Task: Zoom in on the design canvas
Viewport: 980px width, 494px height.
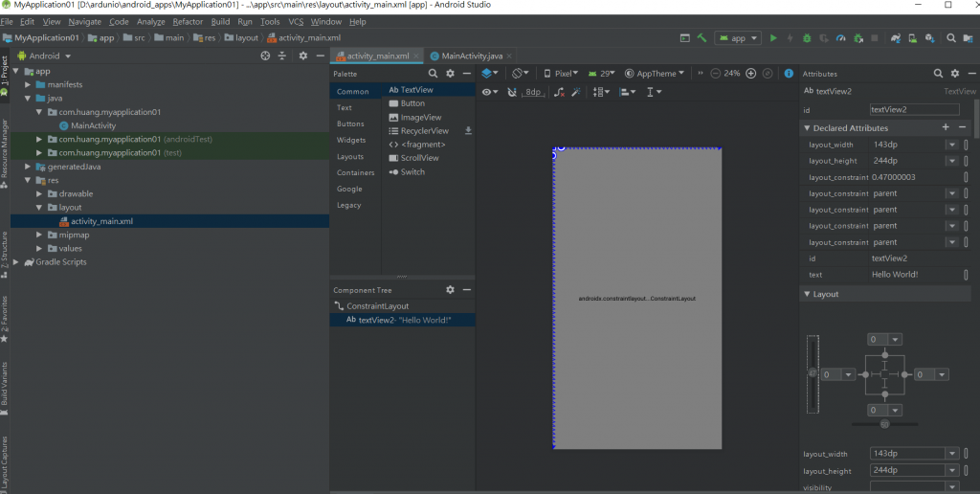Action: 751,73
